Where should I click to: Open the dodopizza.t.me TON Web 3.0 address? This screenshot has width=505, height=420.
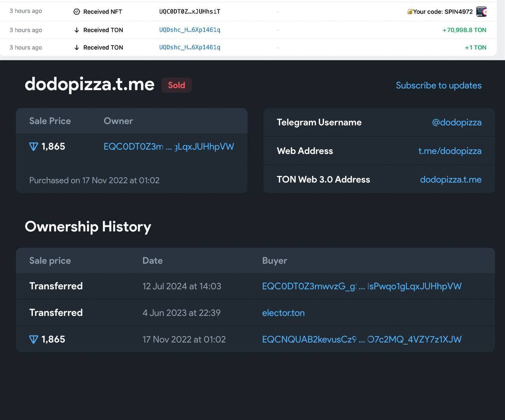pyautogui.click(x=451, y=180)
